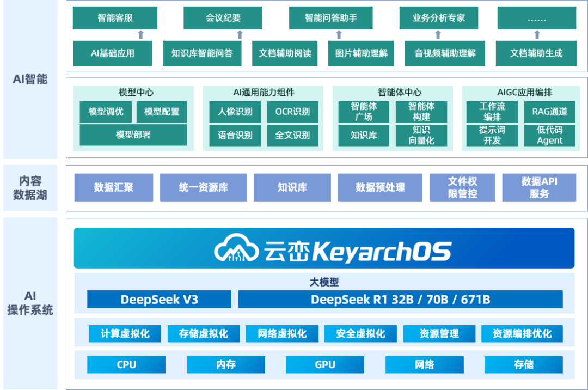Viewport: 588px width, 390px height.
Task: Click the arrow above 音视频辅助理解 box
Action: (x=438, y=35)
